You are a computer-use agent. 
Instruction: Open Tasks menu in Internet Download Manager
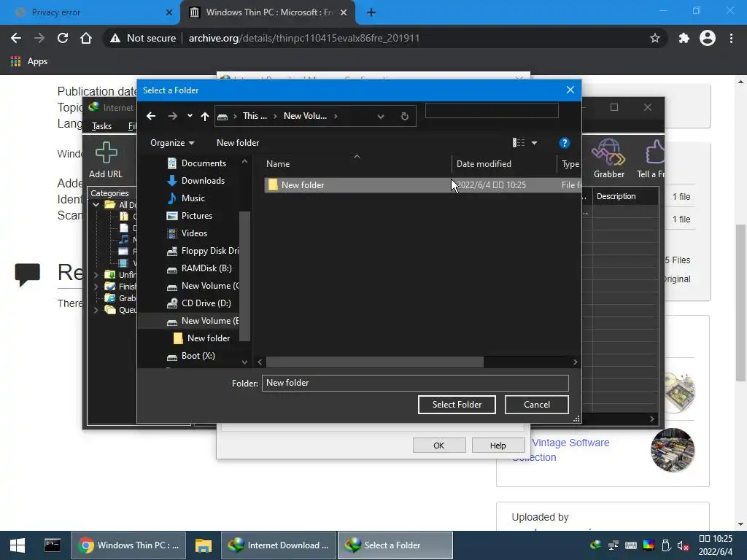(101, 126)
